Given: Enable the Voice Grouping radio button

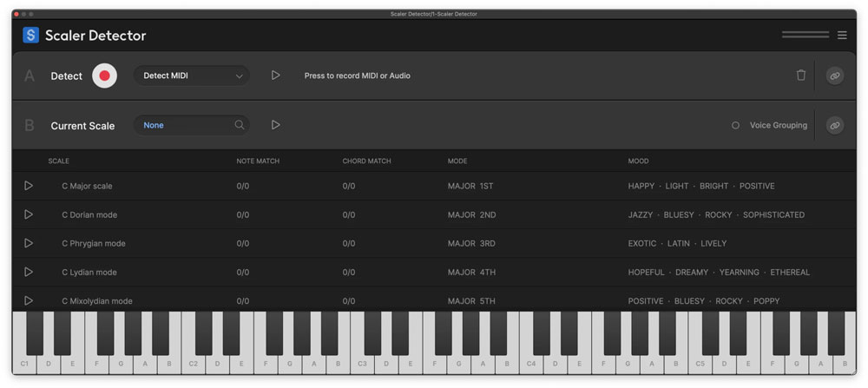Looking at the screenshot, I should click(x=735, y=125).
